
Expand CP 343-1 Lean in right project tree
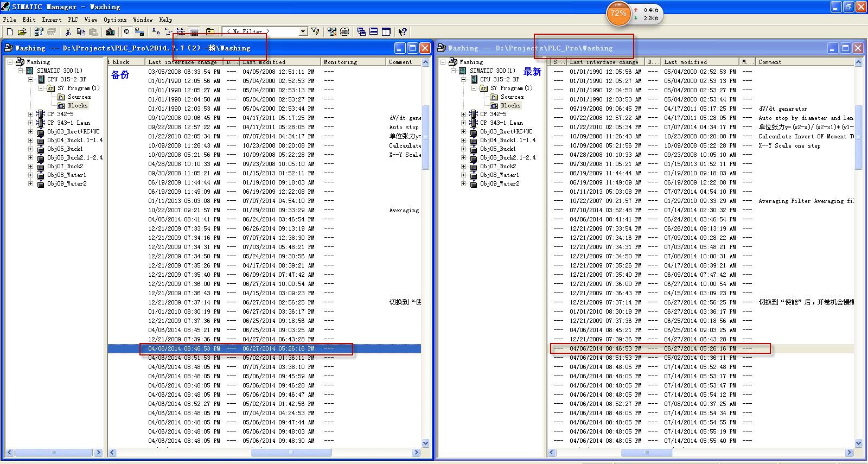tap(464, 123)
